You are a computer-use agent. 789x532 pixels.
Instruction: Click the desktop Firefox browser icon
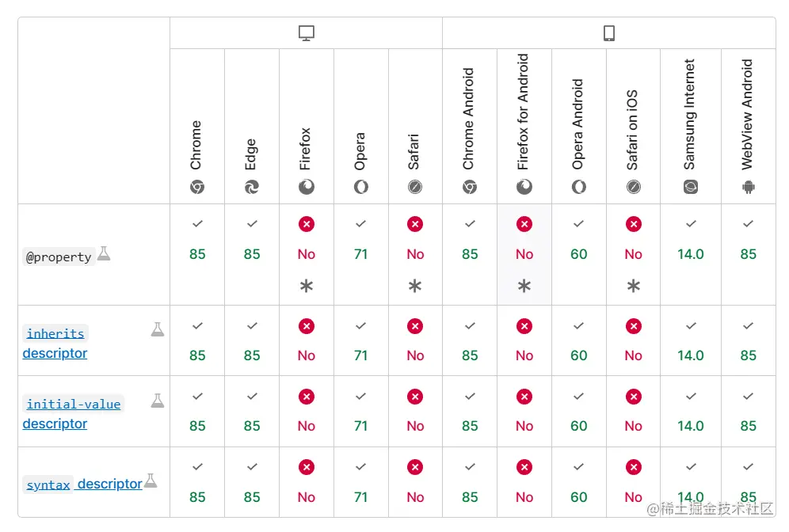(307, 188)
